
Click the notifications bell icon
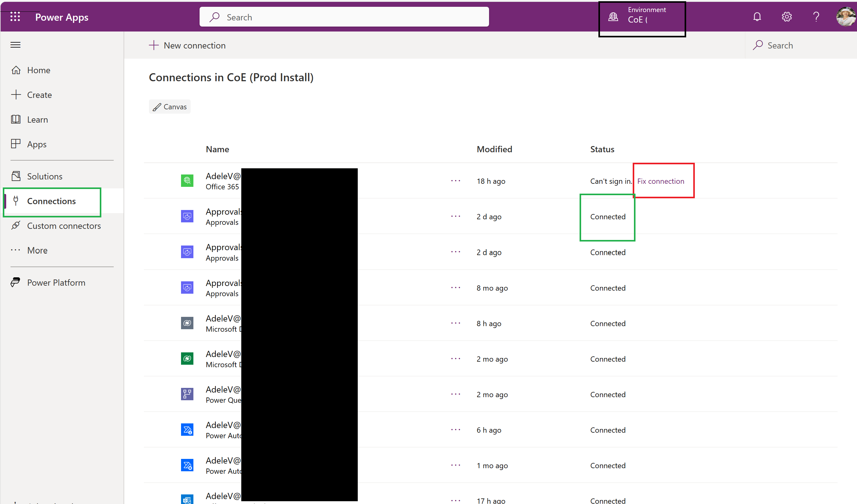pos(757,16)
